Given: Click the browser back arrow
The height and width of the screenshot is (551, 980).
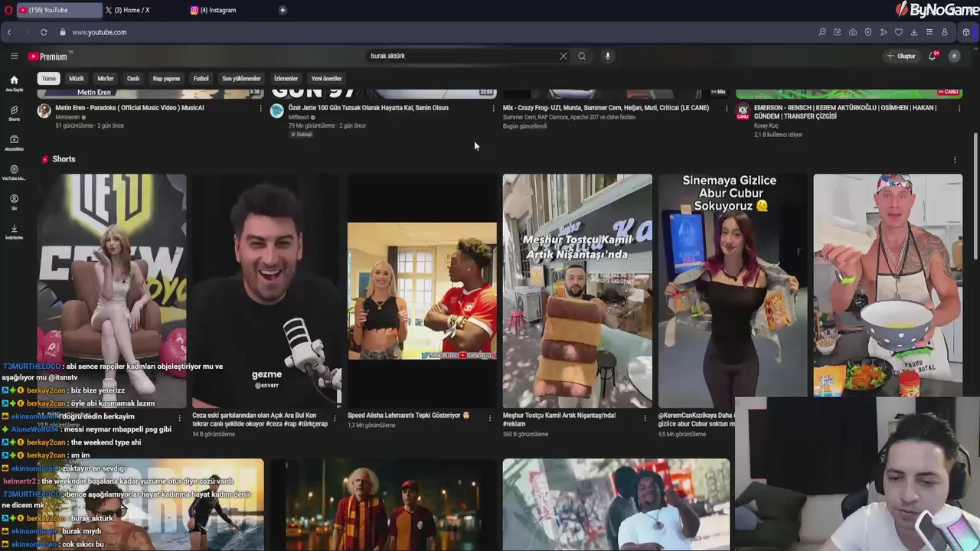Looking at the screenshot, I should tap(9, 32).
